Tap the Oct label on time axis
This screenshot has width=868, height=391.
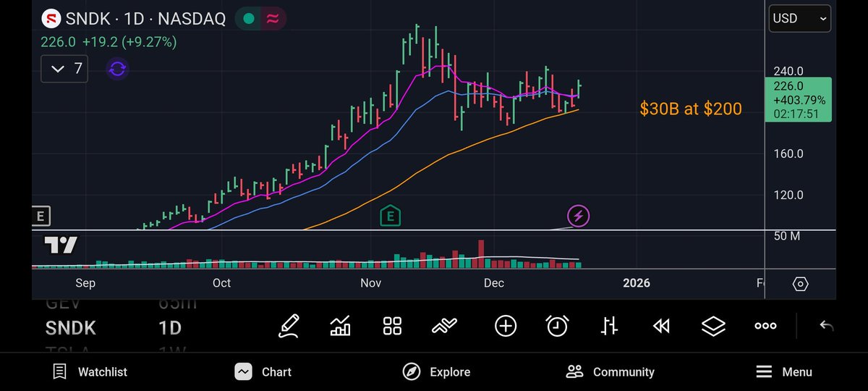point(221,283)
